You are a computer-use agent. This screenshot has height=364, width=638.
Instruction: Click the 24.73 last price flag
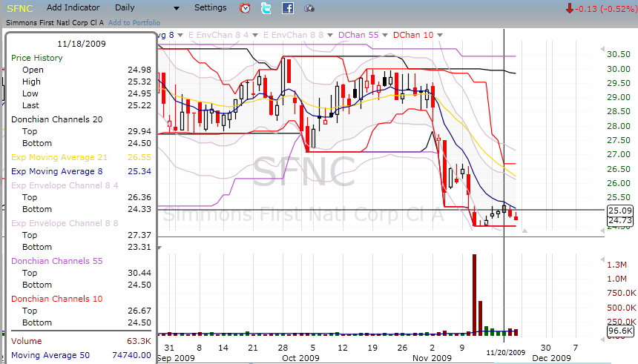(x=620, y=220)
